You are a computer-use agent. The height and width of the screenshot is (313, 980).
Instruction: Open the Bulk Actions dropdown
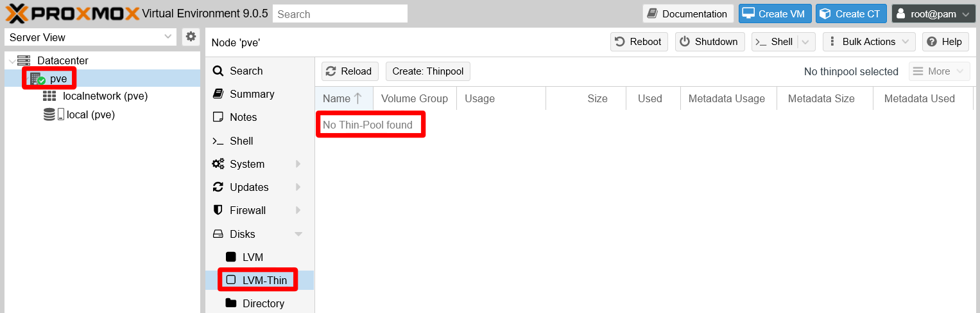[x=869, y=42]
